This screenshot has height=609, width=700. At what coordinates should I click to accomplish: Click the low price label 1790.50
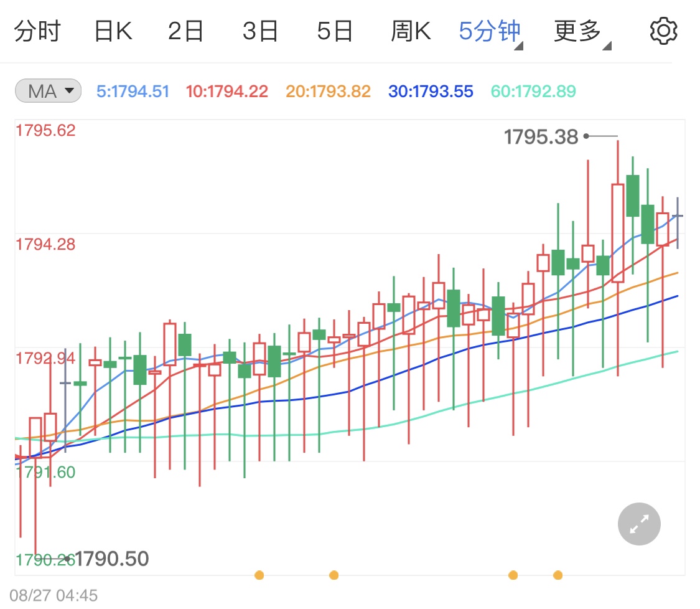111,559
